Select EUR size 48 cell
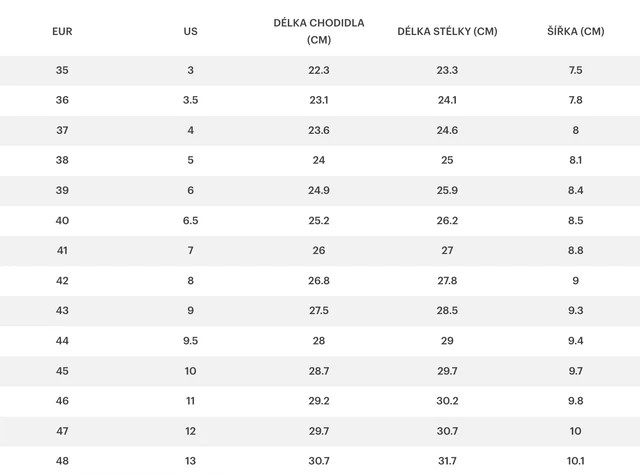This screenshot has height=475, width=640. coord(62,461)
